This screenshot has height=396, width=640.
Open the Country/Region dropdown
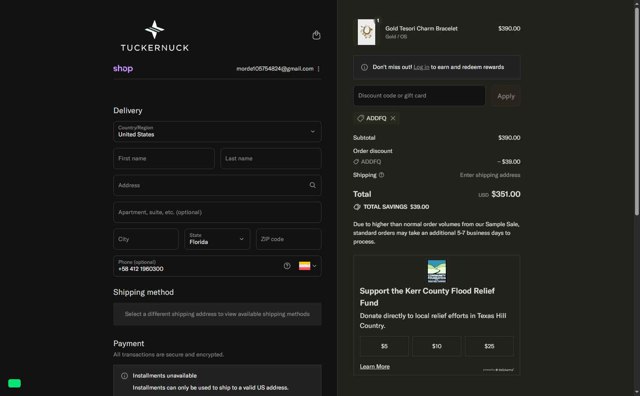click(217, 131)
